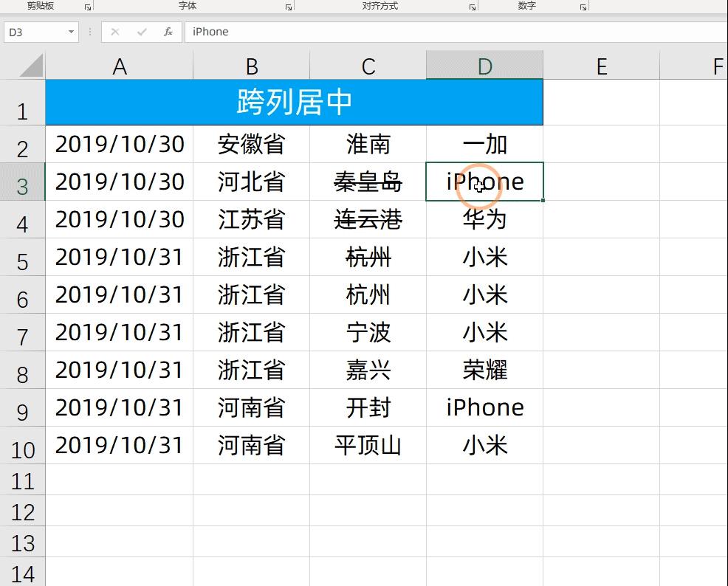
Task: Select the cell containing 荣耀
Action: click(484, 370)
